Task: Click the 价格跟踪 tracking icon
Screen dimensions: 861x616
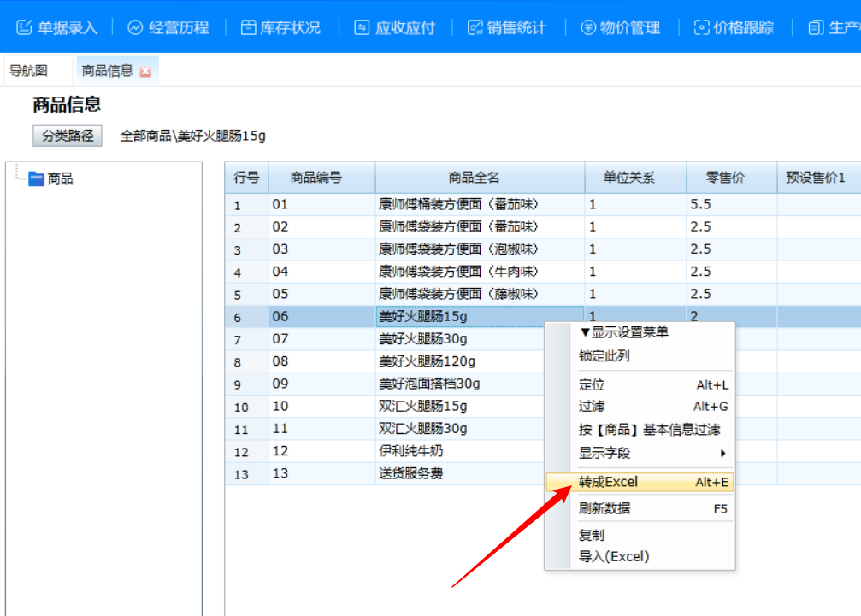Action: [701, 27]
